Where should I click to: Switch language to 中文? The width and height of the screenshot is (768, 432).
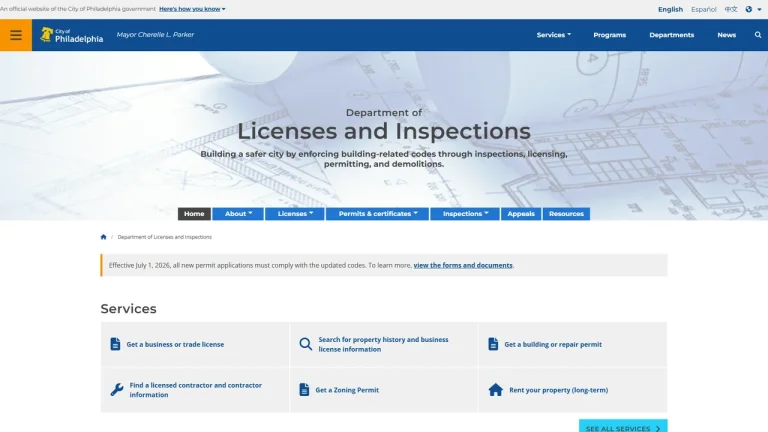coord(731,9)
